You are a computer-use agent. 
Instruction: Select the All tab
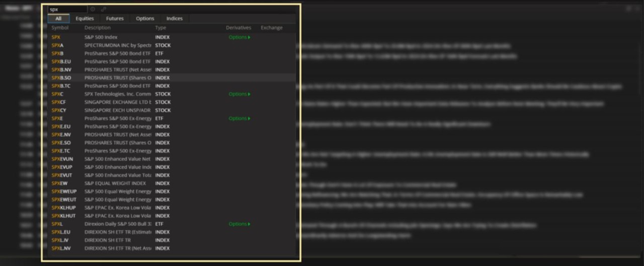pyautogui.click(x=59, y=19)
